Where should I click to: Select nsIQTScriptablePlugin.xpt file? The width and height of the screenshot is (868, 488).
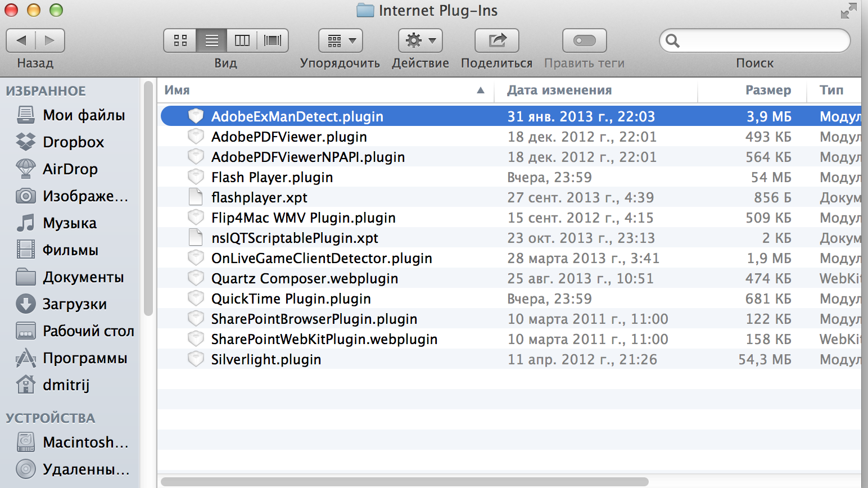click(x=509, y=238)
